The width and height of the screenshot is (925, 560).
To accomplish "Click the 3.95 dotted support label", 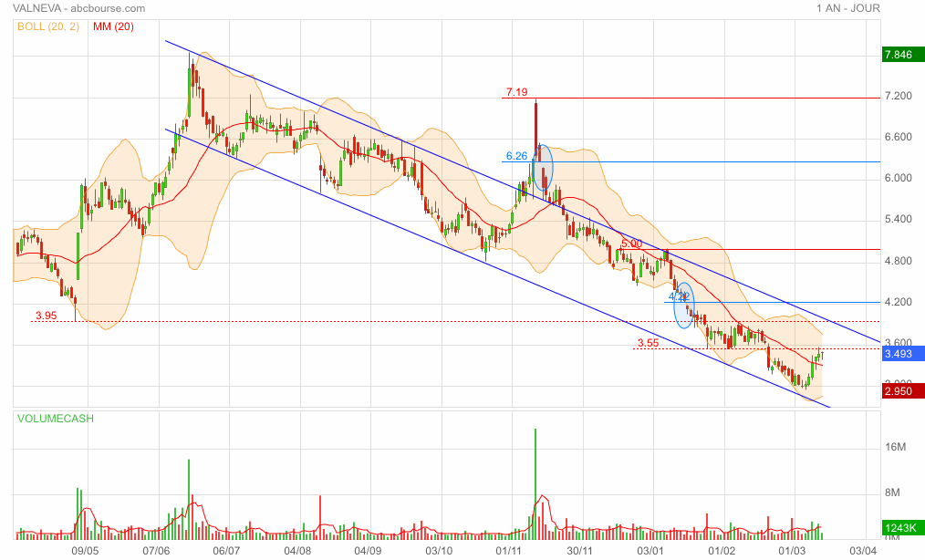I will coord(46,316).
